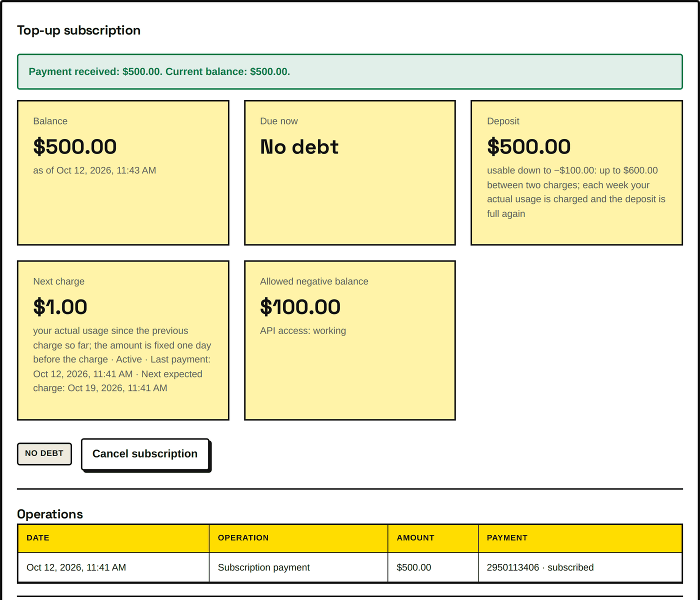Click the 'Next expected charge: Oct 19, 2026' text

(118, 381)
